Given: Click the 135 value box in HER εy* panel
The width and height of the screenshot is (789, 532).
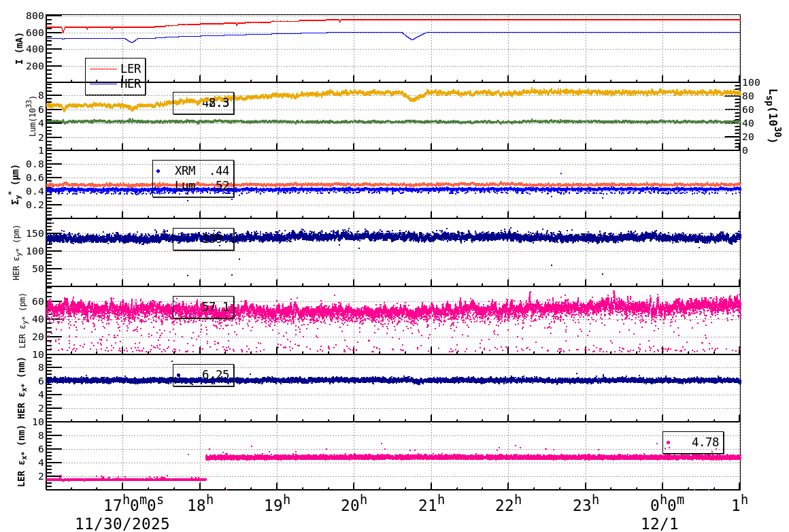Looking at the screenshot, I should (x=203, y=239).
